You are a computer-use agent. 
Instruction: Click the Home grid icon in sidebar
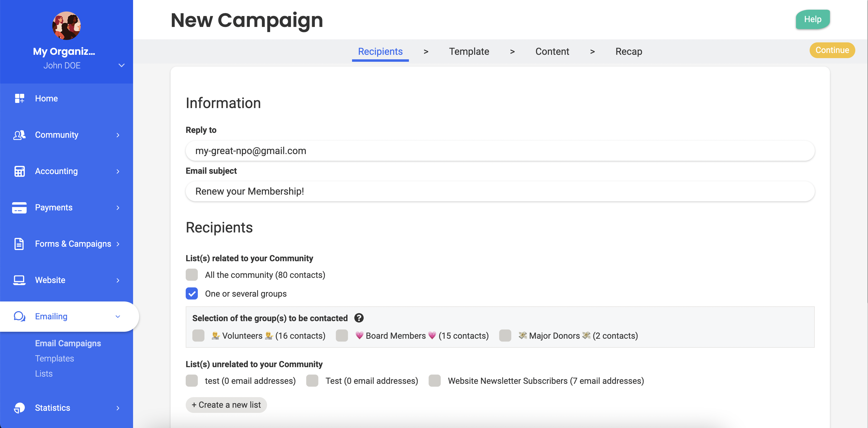pyautogui.click(x=19, y=98)
